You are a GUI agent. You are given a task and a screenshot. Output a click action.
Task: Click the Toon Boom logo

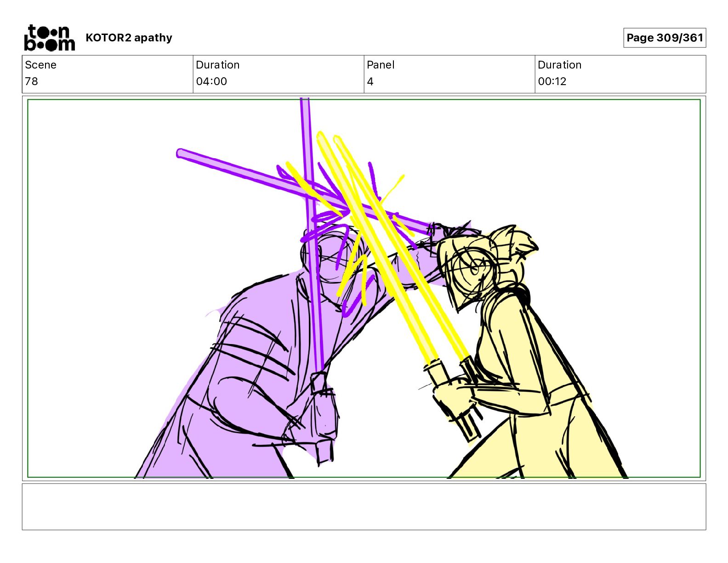pos(49,38)
